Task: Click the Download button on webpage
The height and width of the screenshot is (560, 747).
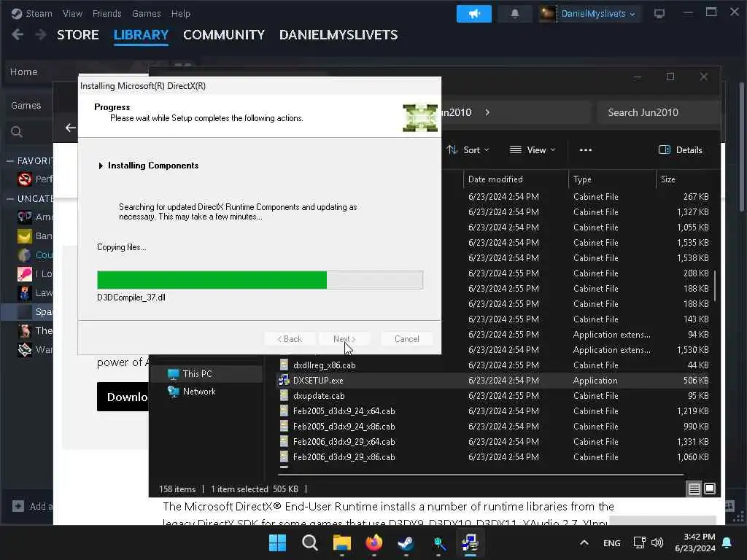Action: pos(123,397)
